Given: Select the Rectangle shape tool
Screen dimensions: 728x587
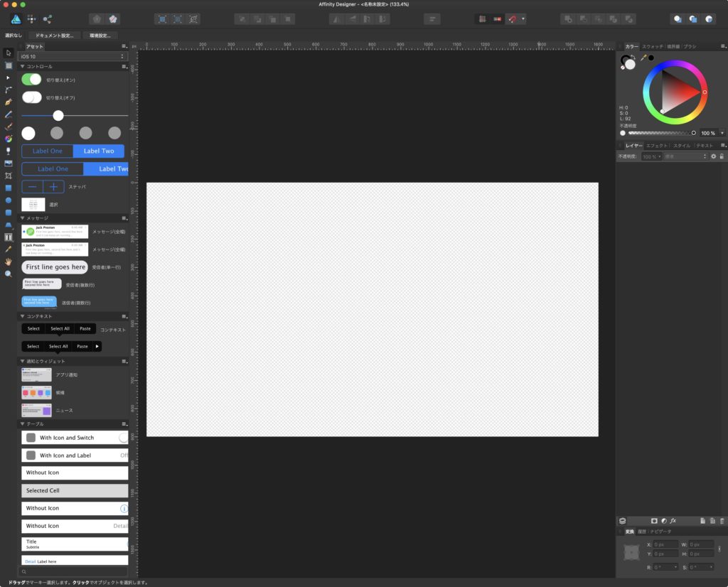Looking at the screenshot, I should click(x=9, y=188).
